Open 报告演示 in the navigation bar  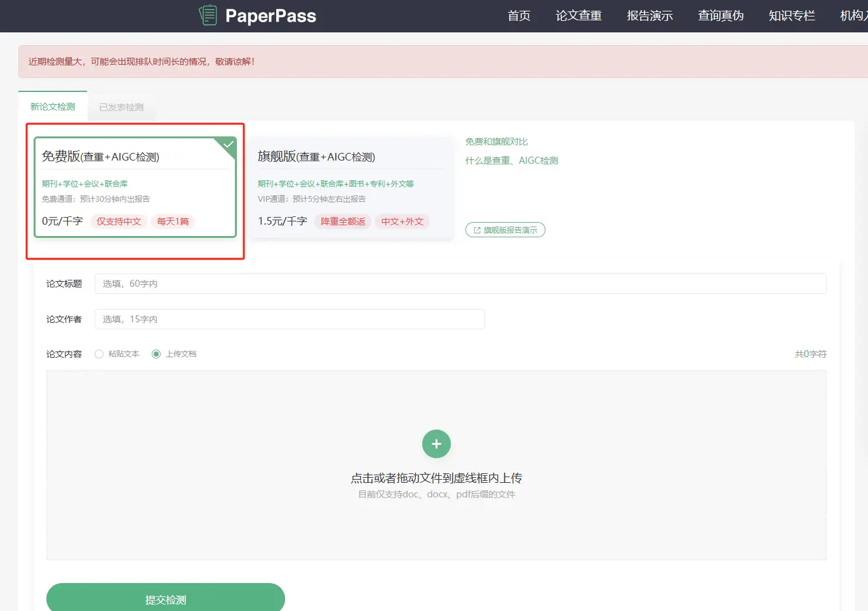(650, 16)
